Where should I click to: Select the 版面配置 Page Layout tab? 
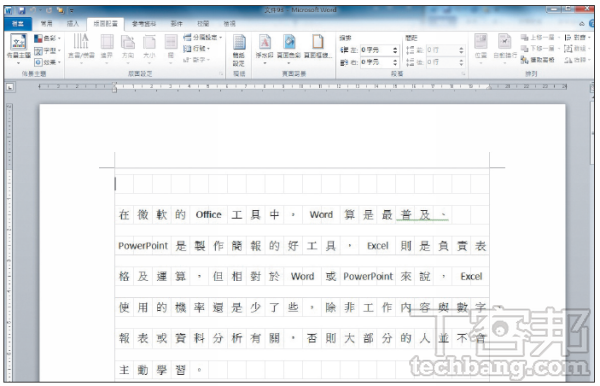click(x=105, y=24)
